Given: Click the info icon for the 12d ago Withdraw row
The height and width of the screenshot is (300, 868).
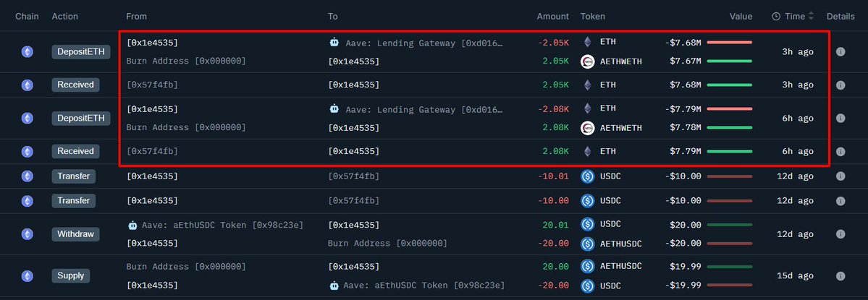Looking at the screenshot, I should click(840, 234).
